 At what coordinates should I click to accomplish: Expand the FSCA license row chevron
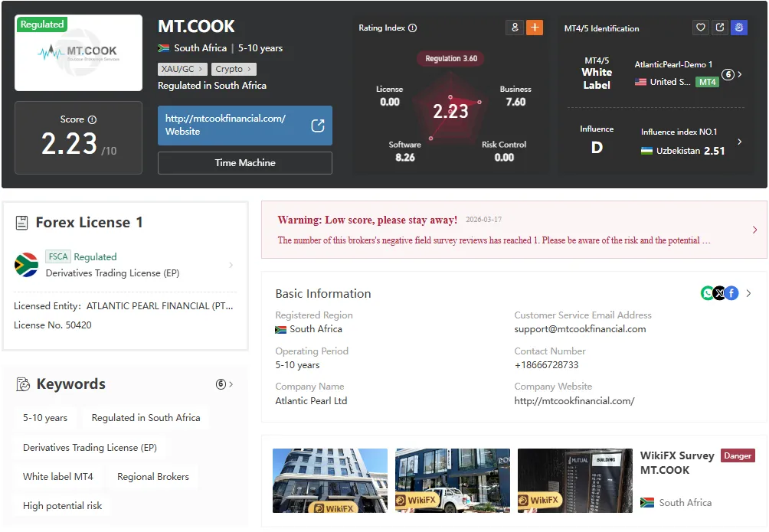231,266
